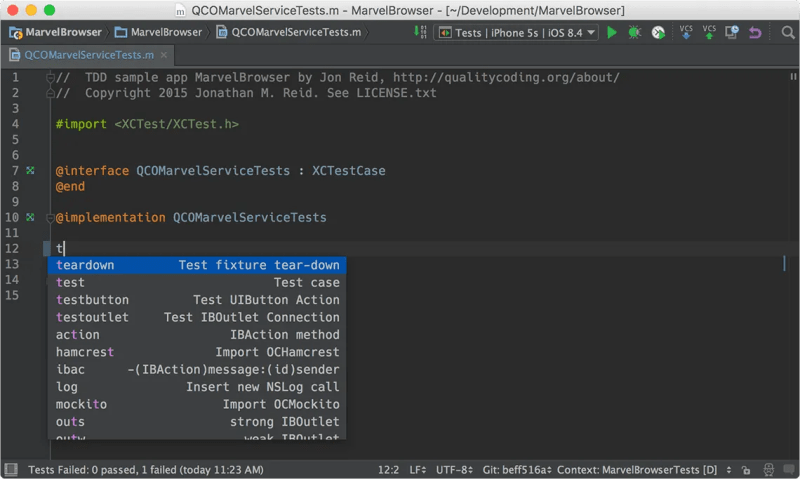800x479 pixels.
Task: Choose testoutlet completion suggestion
Action: [197, 317]
